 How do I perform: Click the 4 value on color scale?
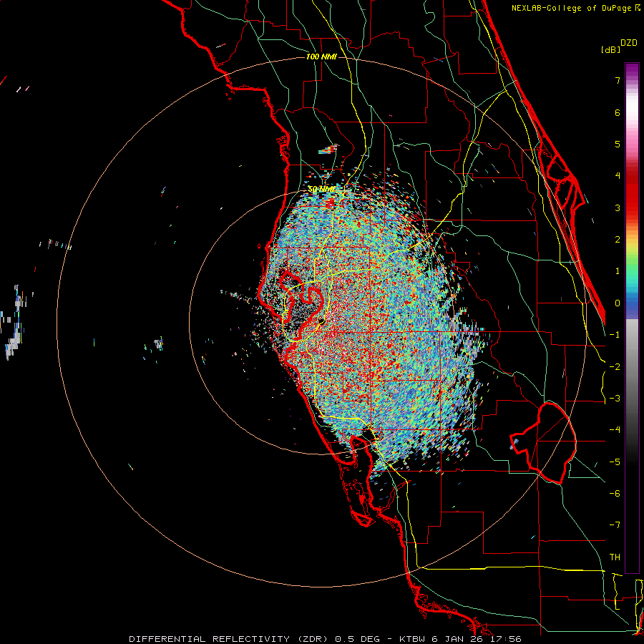coord(618,176)
